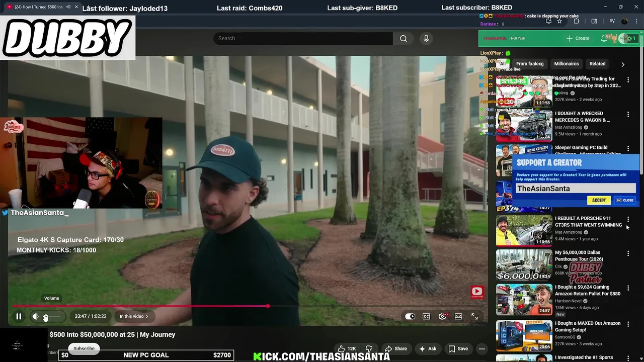Screen dimensions: 644x362
Task: Dislike the video with thumbs down
Action: coord(369,348)
